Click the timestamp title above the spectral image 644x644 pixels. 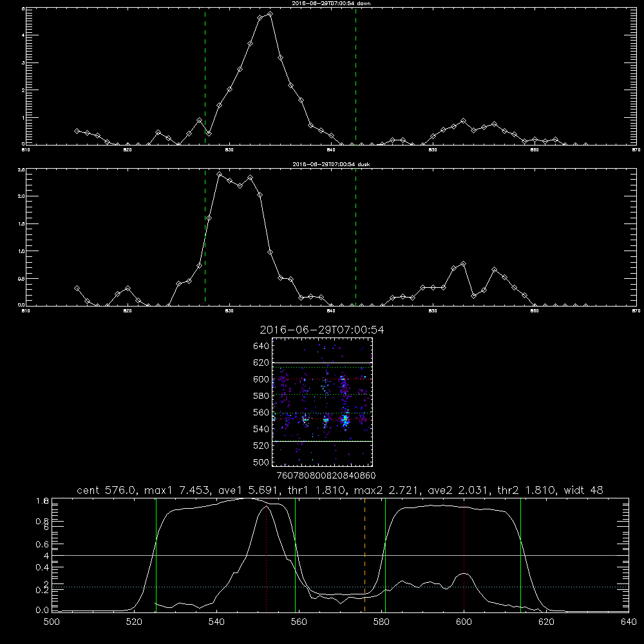(321, 330)
